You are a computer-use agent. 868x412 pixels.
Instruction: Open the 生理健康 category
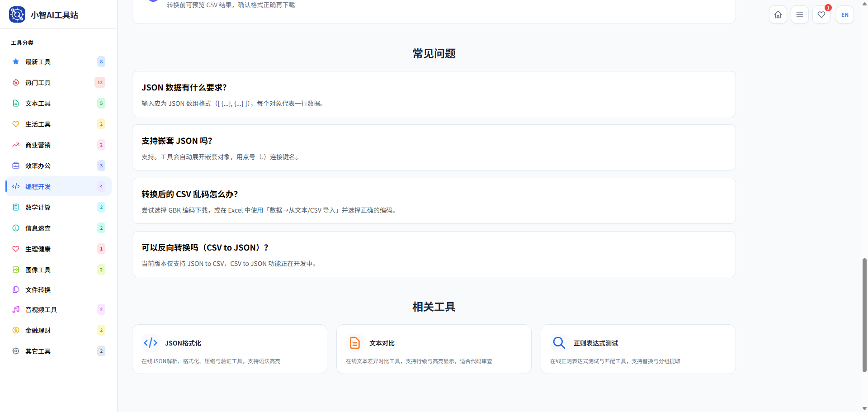pyautogui.click(x=58, y=249)
